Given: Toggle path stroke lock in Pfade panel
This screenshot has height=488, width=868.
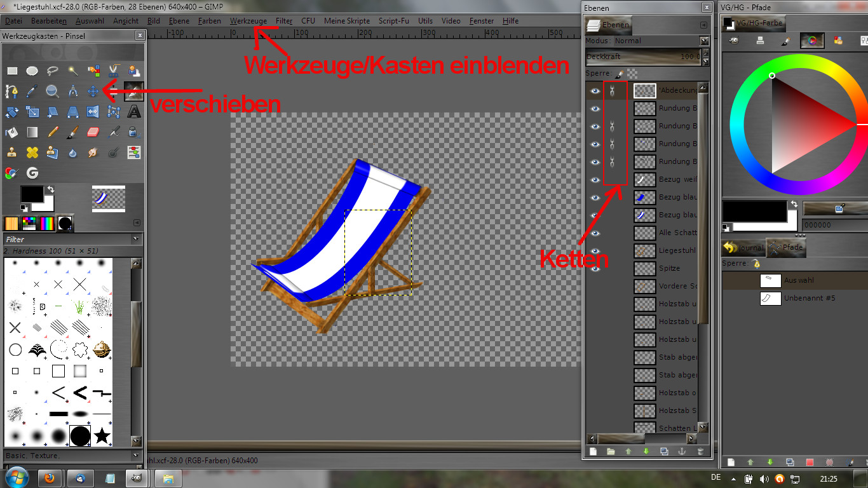Looking at the screenshot, I should click(756, 263).
